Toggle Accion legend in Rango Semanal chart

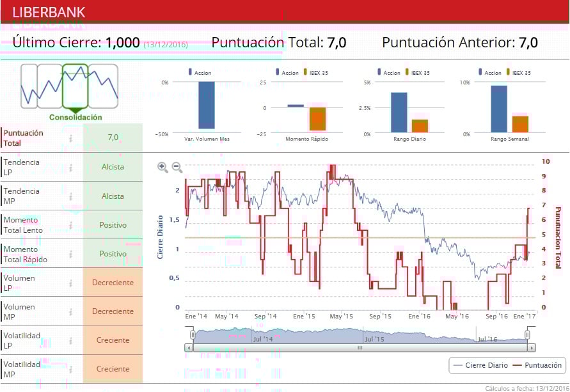click(x=489, y=72)
